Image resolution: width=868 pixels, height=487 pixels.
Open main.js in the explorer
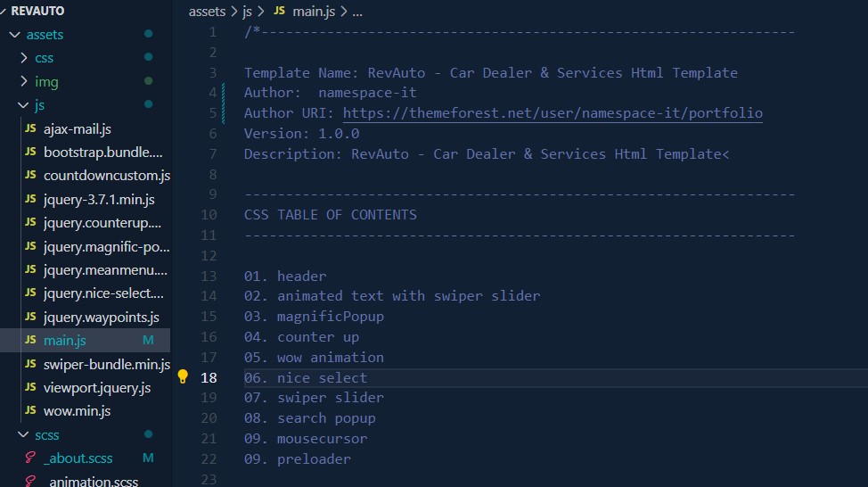(x=64, y=341)
